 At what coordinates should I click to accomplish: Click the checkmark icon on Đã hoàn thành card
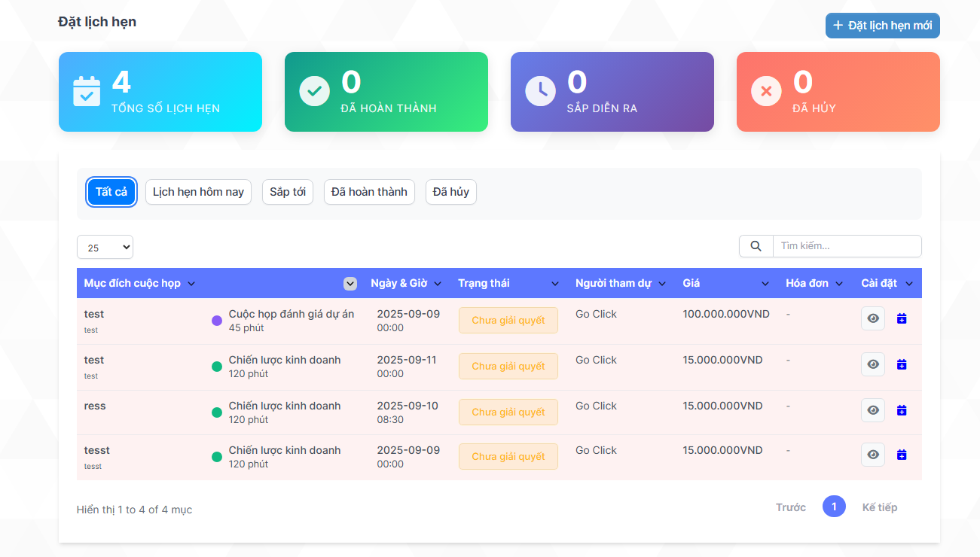[x=314, y=91]
